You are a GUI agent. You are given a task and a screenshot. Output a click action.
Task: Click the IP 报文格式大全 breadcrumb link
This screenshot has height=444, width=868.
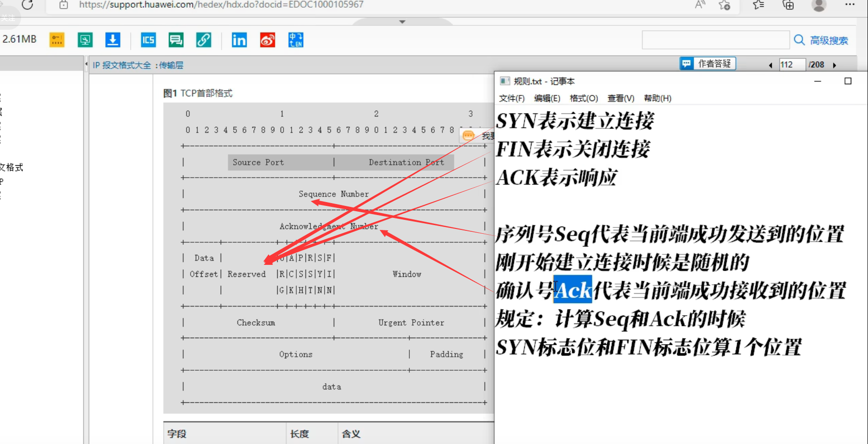[x=122, y=65]
